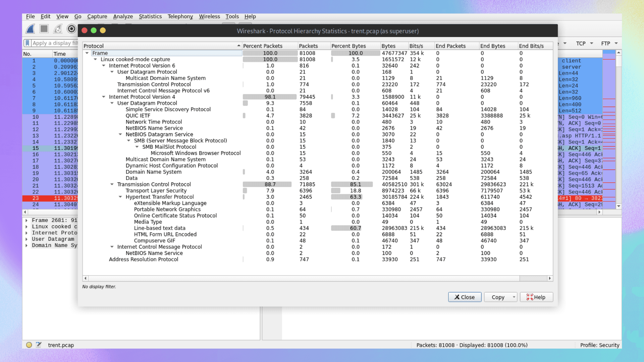Screen dimensions: 644x362
Task: Select Network Time Protocol row
Action: pyautogui.click(x=318, y=122)
